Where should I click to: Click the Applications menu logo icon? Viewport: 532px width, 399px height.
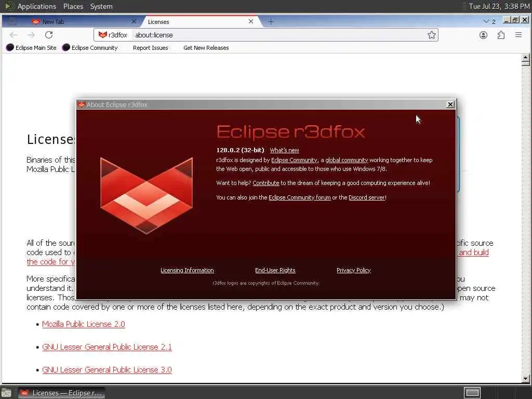tap(9, 6)
